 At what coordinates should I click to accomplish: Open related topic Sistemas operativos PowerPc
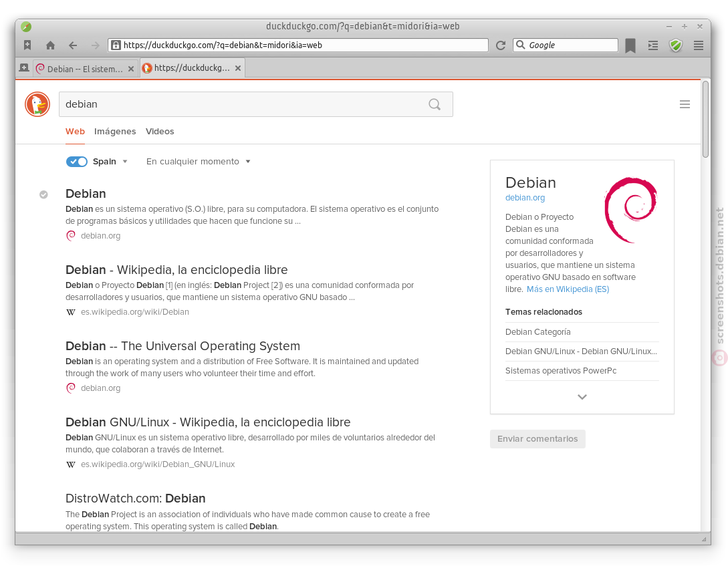561,371
